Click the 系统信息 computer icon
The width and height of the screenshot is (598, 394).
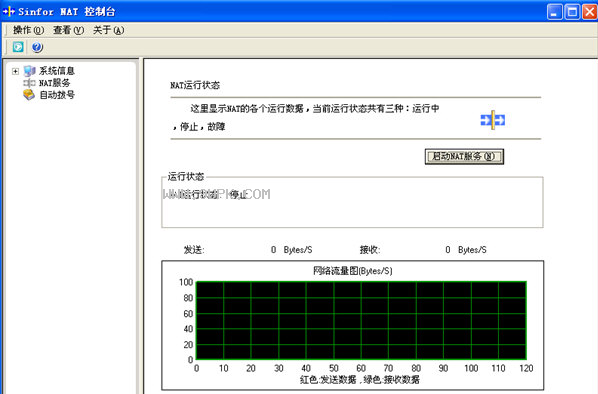coord(29,71)
